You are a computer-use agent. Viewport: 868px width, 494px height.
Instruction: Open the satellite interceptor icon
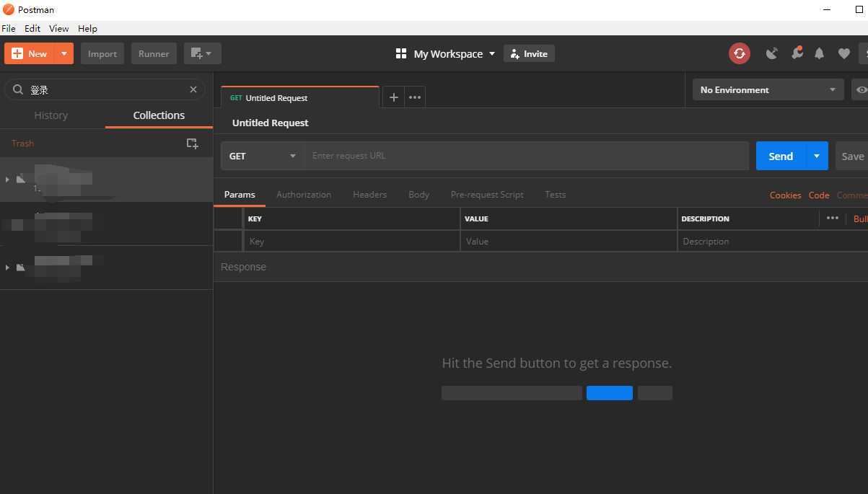coord(772,53)
